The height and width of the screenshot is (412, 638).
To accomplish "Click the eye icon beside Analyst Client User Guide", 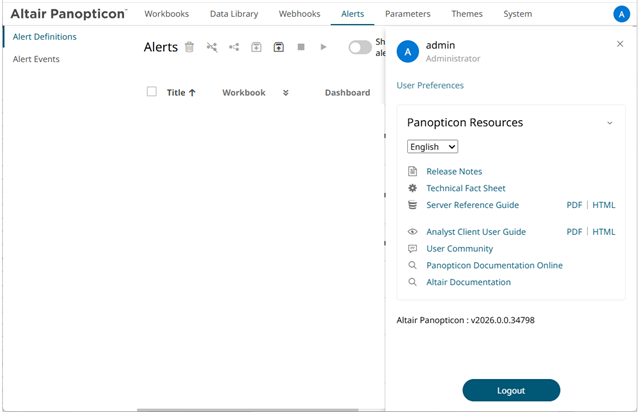I will tap(413, 231).
